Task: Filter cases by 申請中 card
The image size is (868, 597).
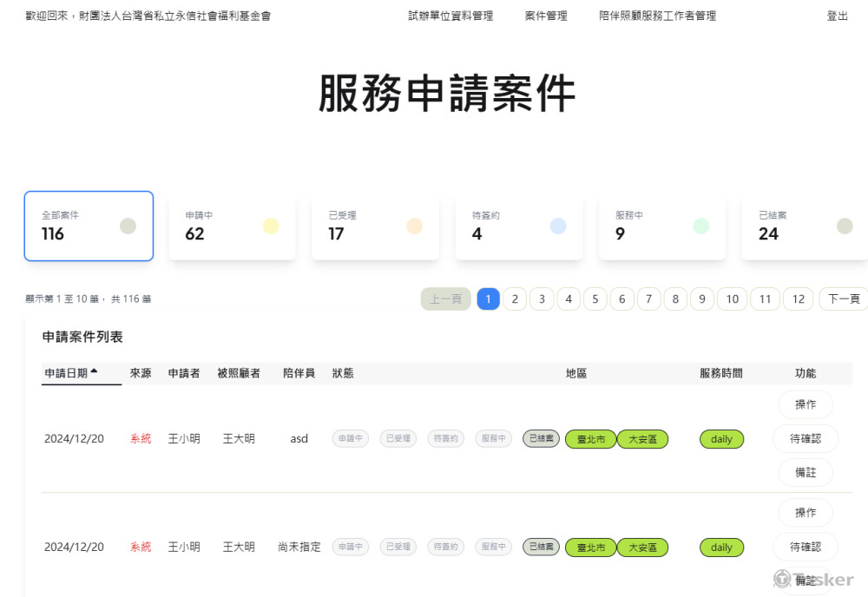Action: (232, 226)
